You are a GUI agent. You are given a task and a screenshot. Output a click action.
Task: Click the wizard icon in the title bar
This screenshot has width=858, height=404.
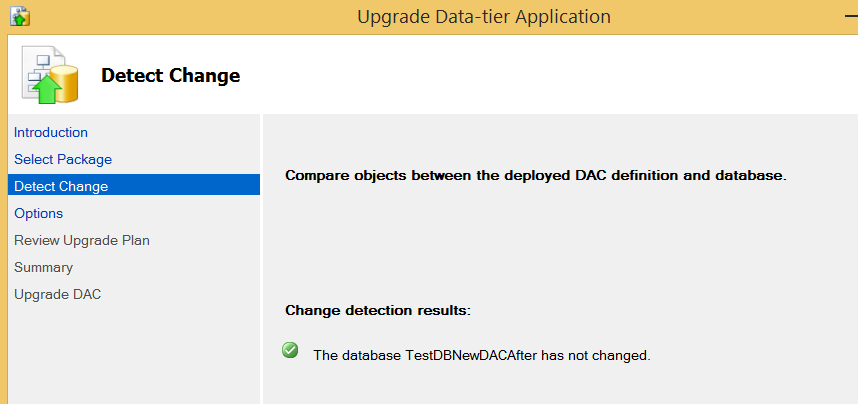point(20,16)
